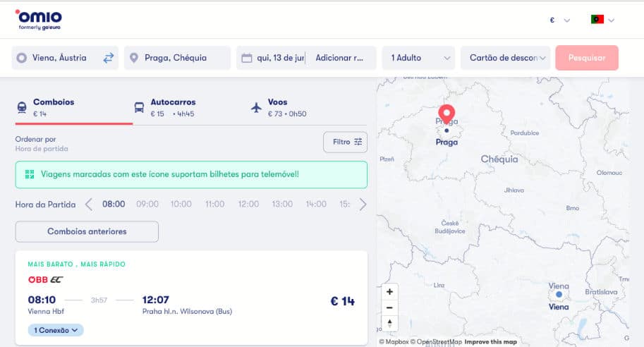This screenshot has height=347, width=644.
Task: Click the qui, 13 de jun date field
Action: point(271,58)
